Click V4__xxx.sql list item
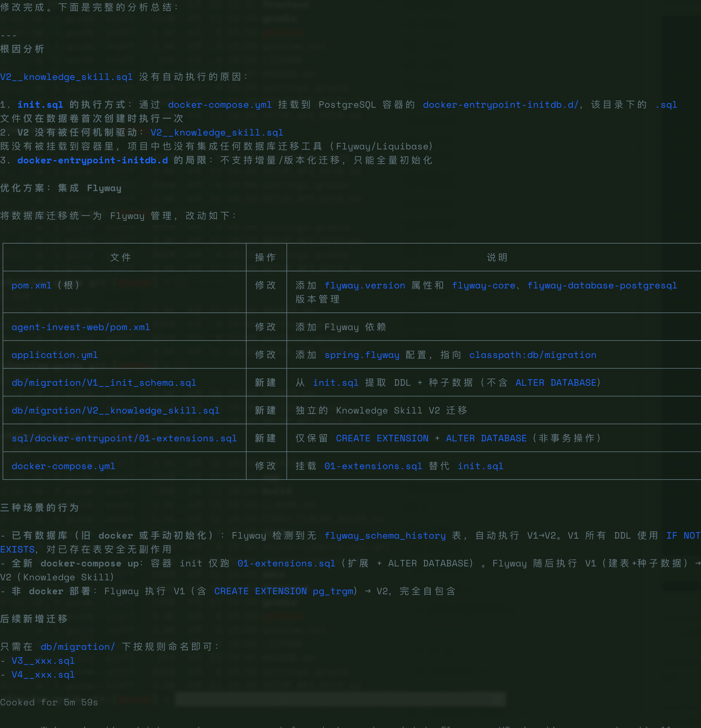 [x=43, y=674]
